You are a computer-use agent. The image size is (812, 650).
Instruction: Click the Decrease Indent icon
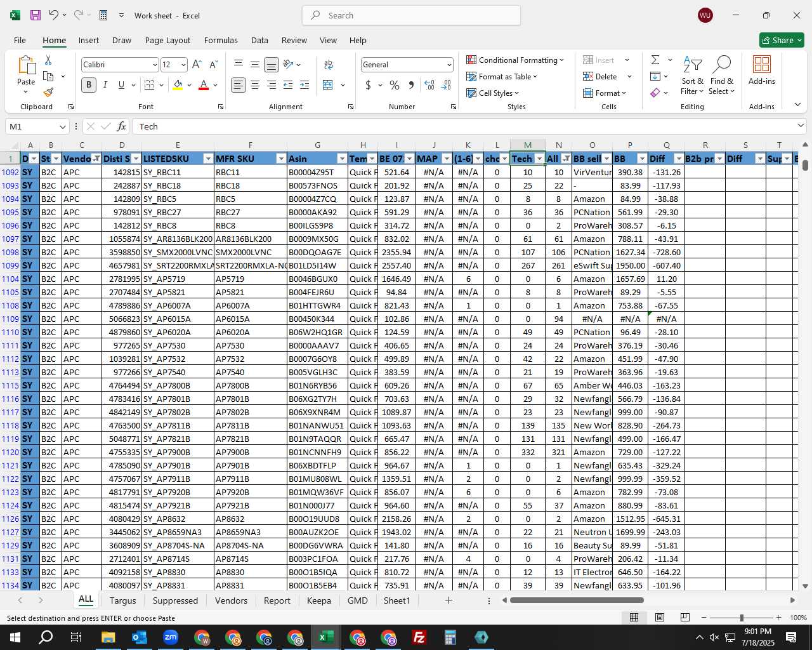[288, 85]
